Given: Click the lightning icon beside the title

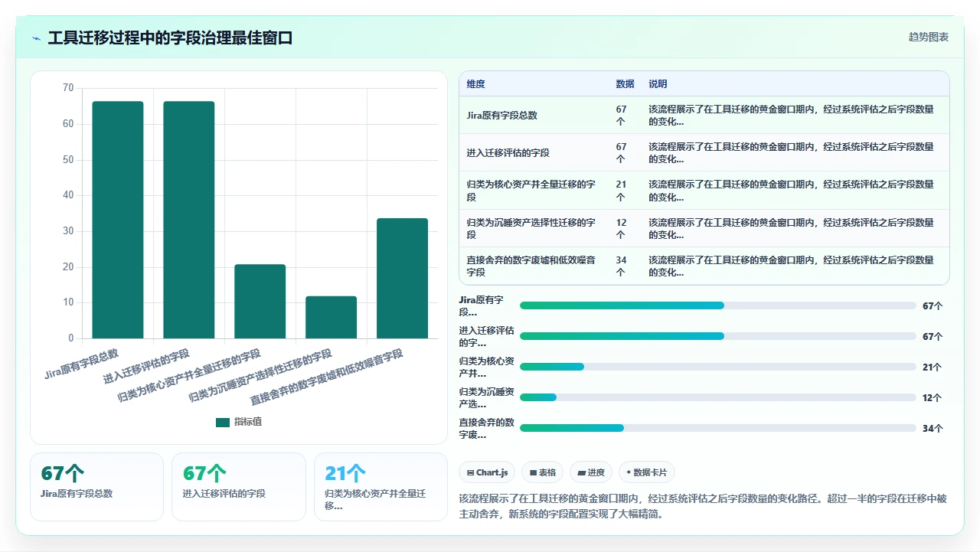Looking at the screenshot, I should coord(37,38).
